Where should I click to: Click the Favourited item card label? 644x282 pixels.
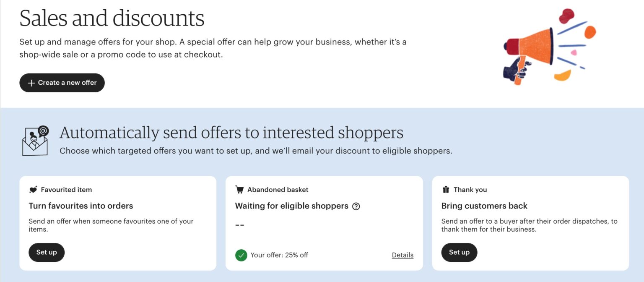[x=66, y=189]
